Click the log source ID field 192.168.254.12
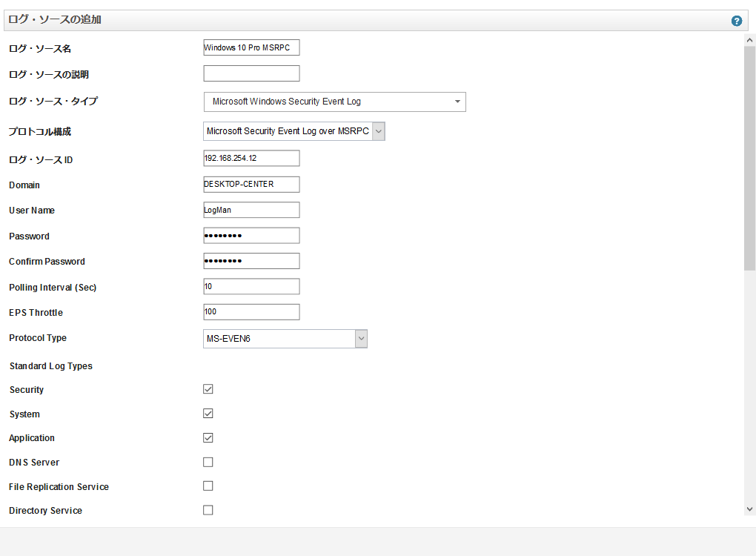Screen dimensions: 756x556 pyautogui.click(x=251, y=158)
